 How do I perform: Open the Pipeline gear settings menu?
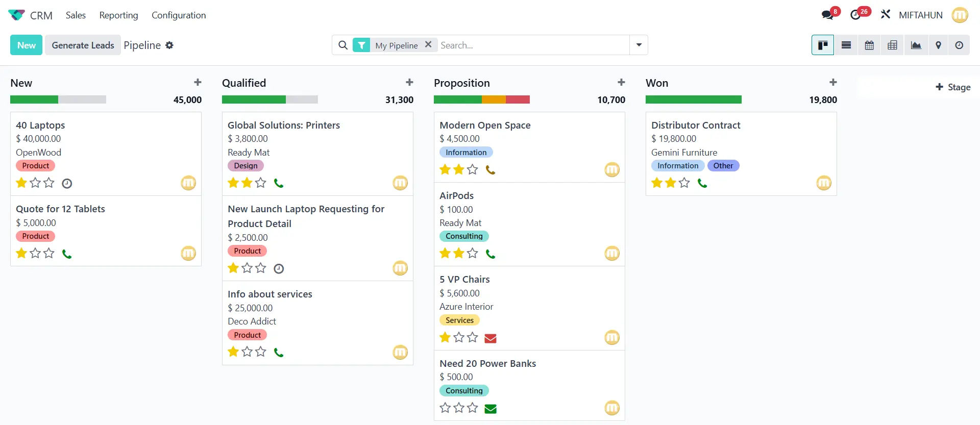pyautogui.click(x=169, y=45)
